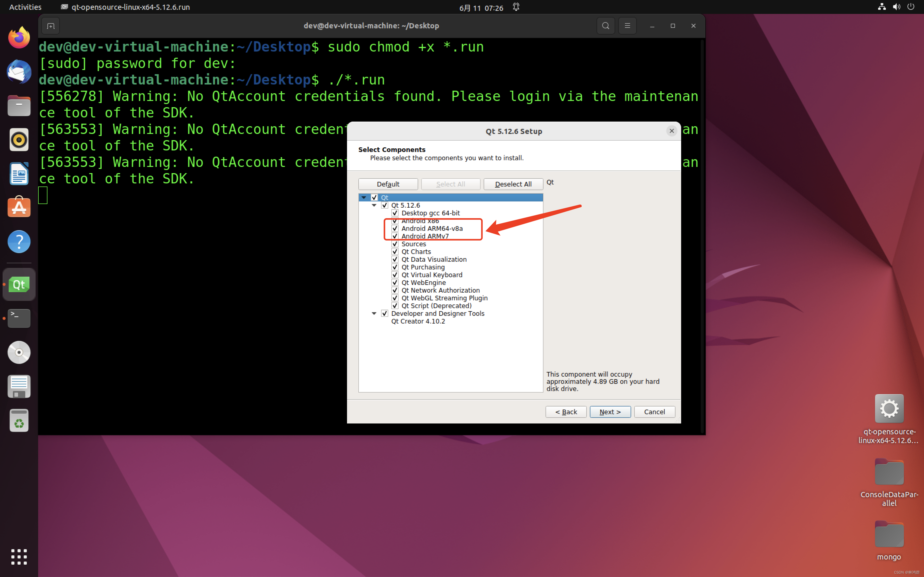Uncheck Qt WebEngine component
This screenshot has height=577, width=924.
coord(395,282)
